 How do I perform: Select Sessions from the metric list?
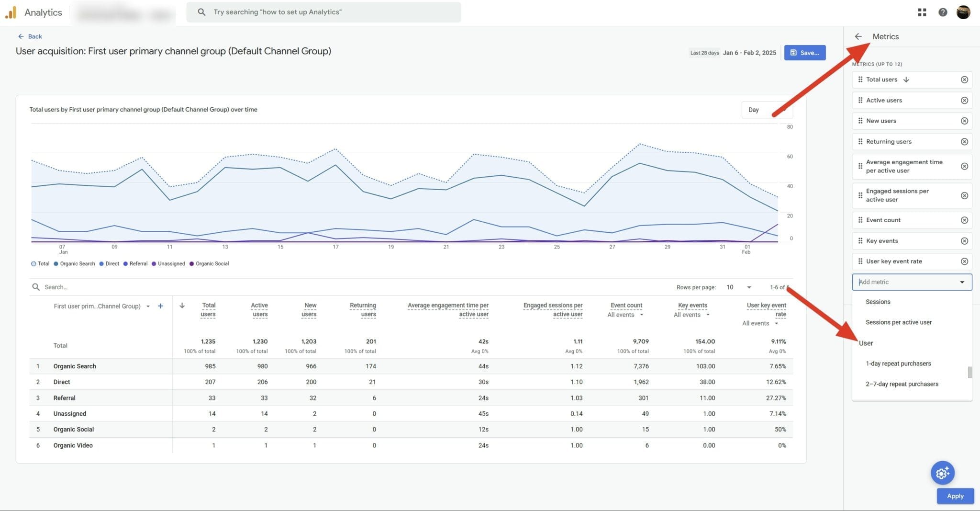[x=878, y=302]
